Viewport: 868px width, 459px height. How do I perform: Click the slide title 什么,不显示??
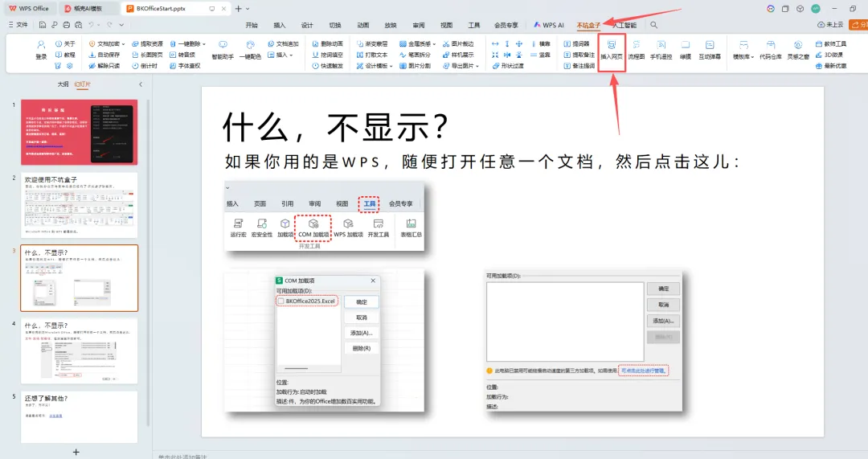(x=334, y=127)
